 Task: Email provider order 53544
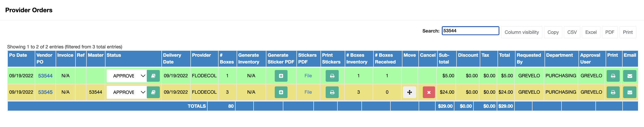point(630,76)
